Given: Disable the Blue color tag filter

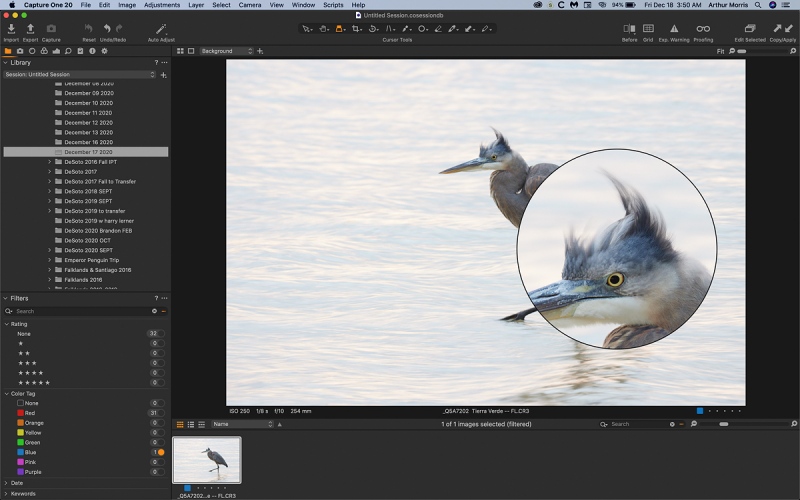Looking at the screenshot, I should point(161,453).
